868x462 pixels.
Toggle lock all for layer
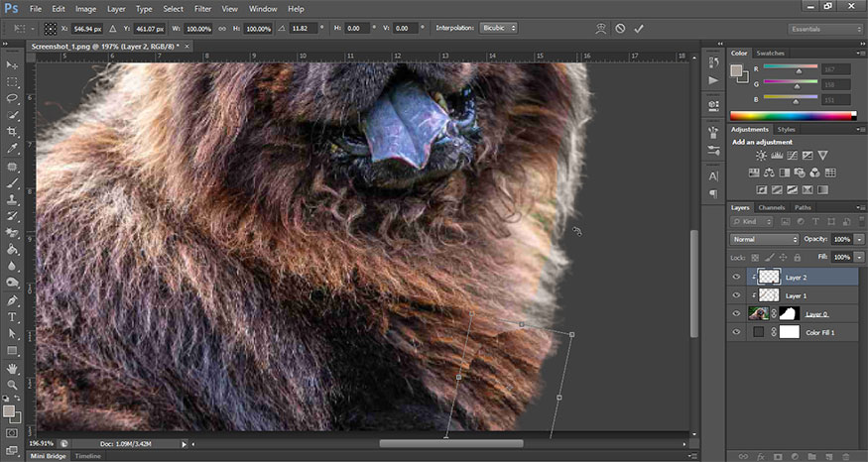(798, 258)
